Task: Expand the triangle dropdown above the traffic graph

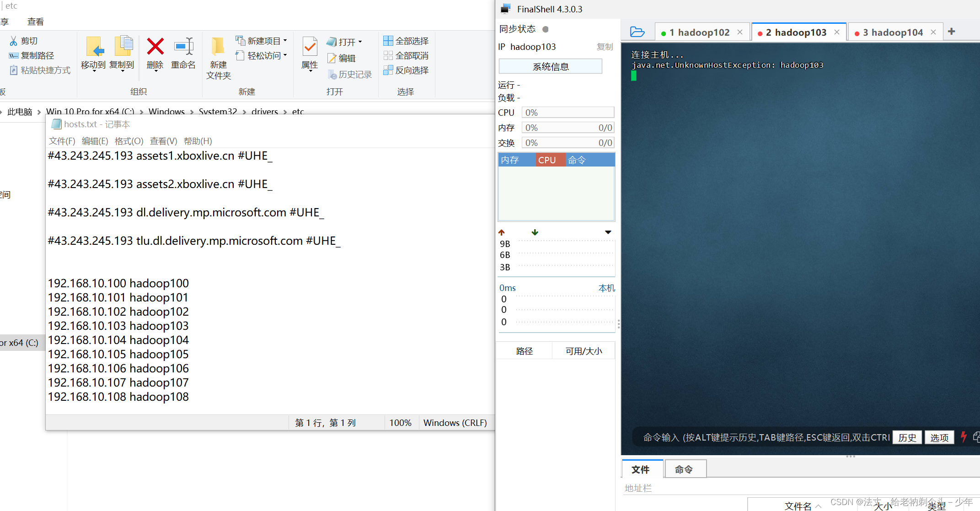Action: point(607,232)
